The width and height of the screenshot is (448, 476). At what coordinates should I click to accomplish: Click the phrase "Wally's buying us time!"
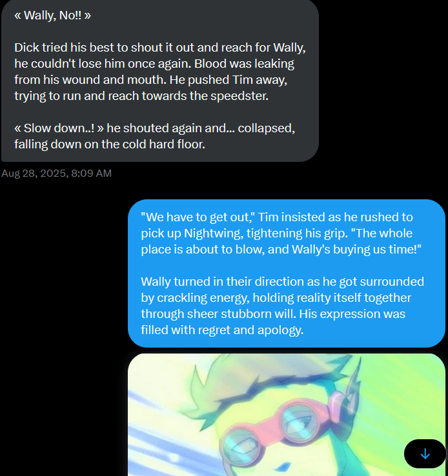pyautogui.click(x=356, y=249)
